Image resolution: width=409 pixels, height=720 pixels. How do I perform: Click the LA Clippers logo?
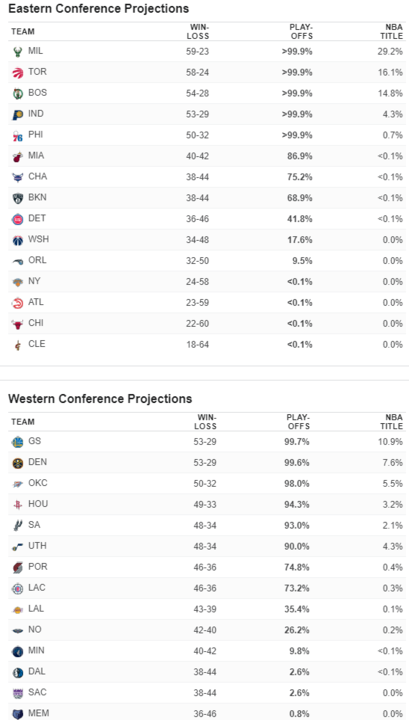(x=17, y=588)
